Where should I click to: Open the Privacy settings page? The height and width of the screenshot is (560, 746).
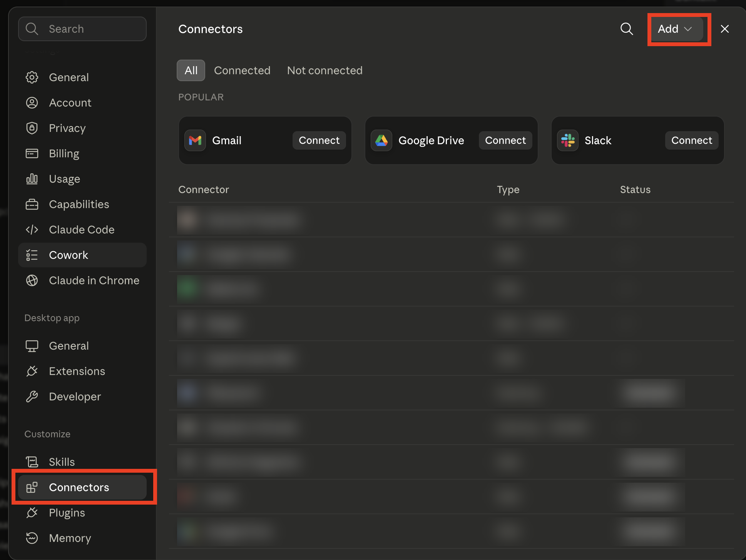[82, 128]
